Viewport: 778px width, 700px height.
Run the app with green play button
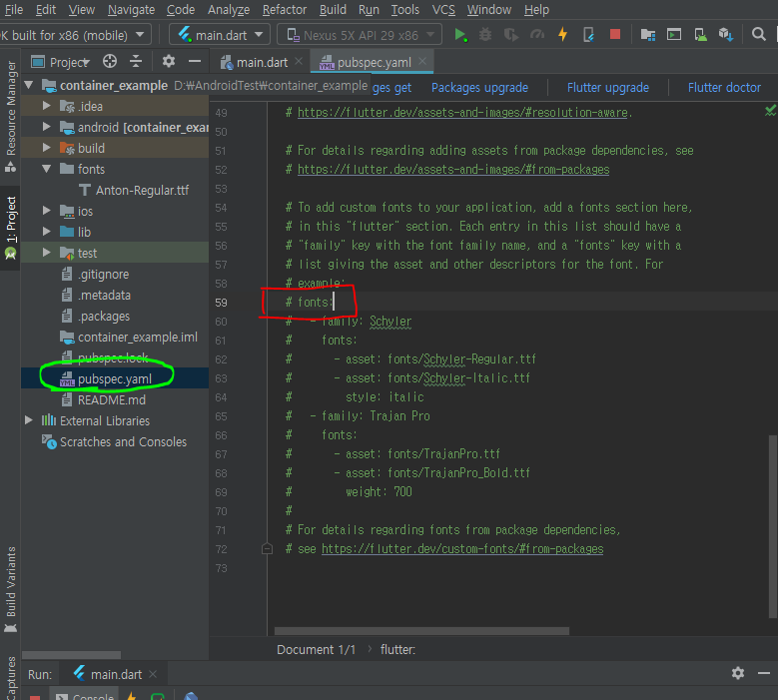460,35
